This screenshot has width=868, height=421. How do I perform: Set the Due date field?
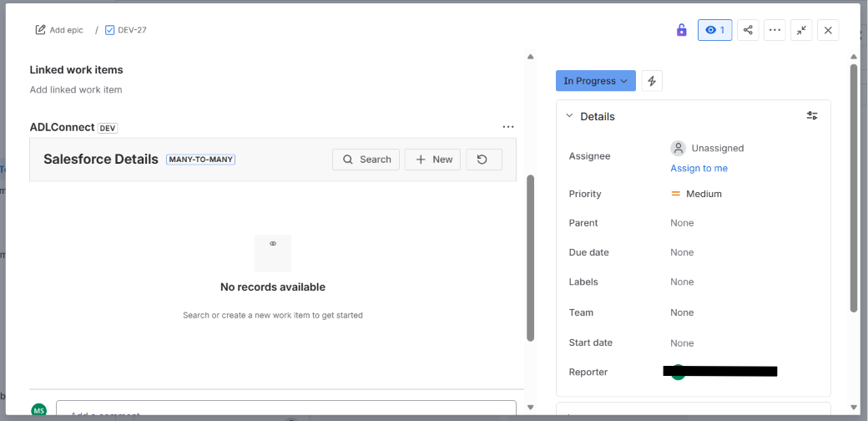coord(682,252)
